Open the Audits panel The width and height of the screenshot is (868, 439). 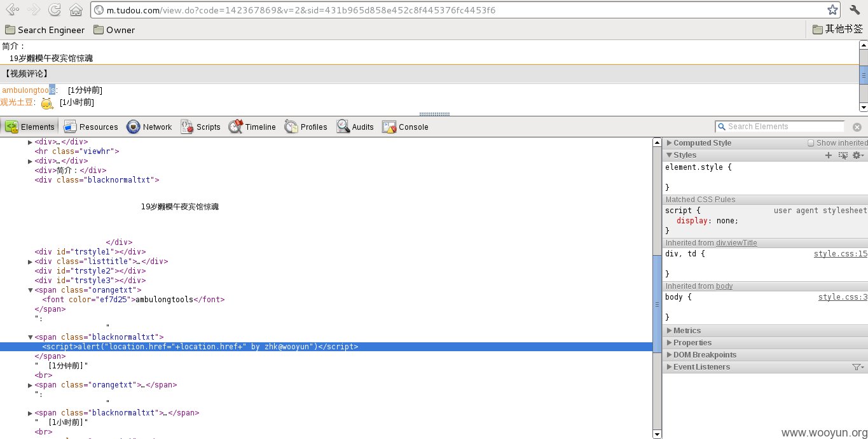(x=355, y=127)
